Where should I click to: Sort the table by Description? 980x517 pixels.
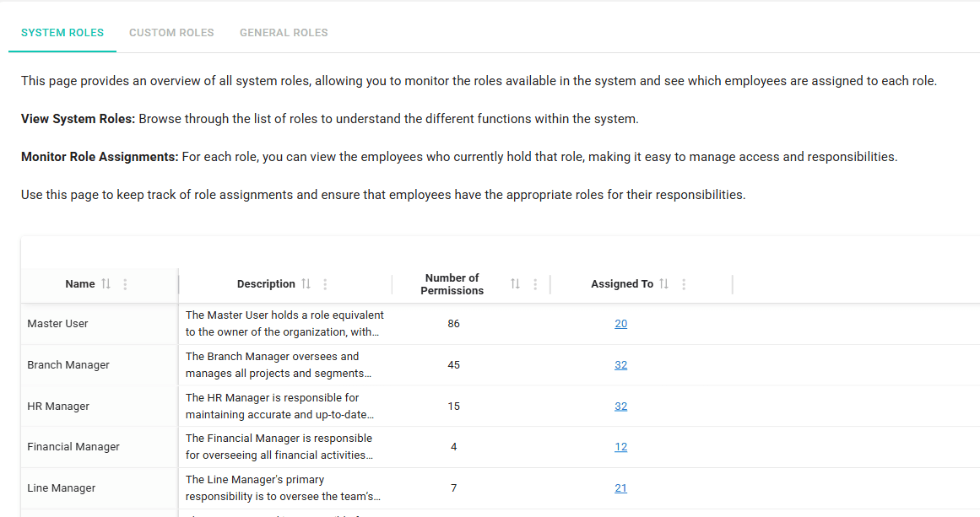pos(306,283)
